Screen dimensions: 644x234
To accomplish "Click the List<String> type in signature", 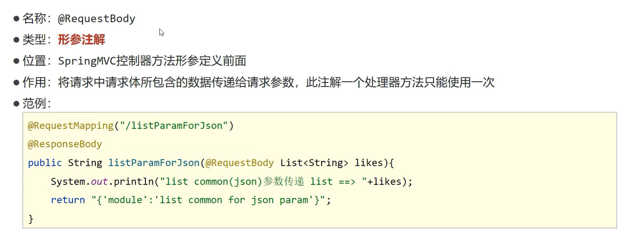I will [314, 163].
